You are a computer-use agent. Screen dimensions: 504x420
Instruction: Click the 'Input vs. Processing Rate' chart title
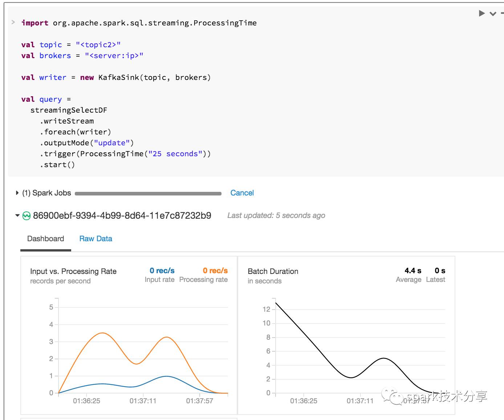73,271
